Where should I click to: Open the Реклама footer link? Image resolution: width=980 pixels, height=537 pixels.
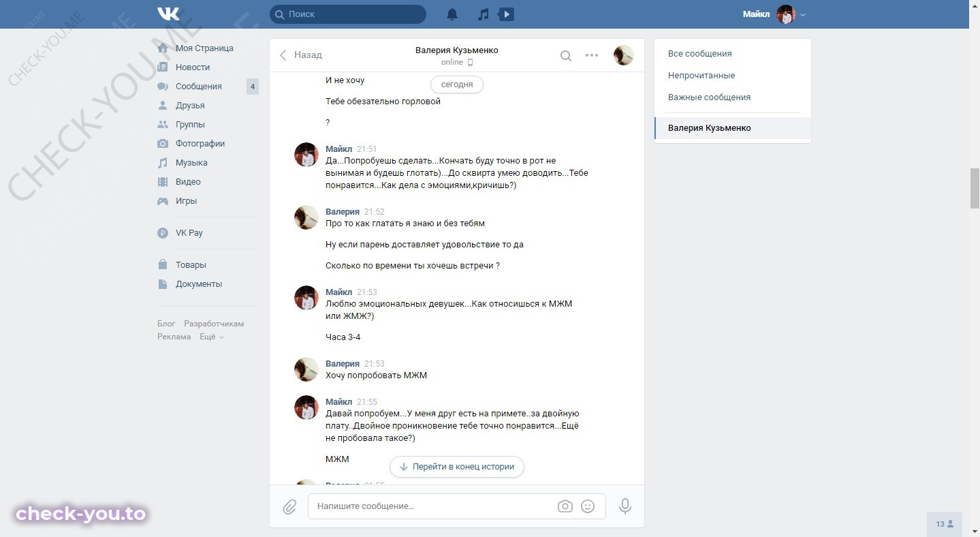click(x=174, y=337)
